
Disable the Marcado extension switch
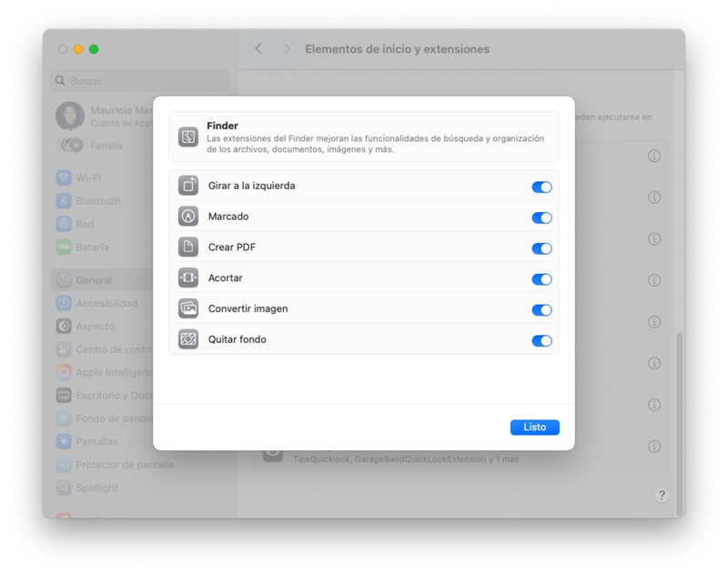pyautogui.click(x=541, y=217)
